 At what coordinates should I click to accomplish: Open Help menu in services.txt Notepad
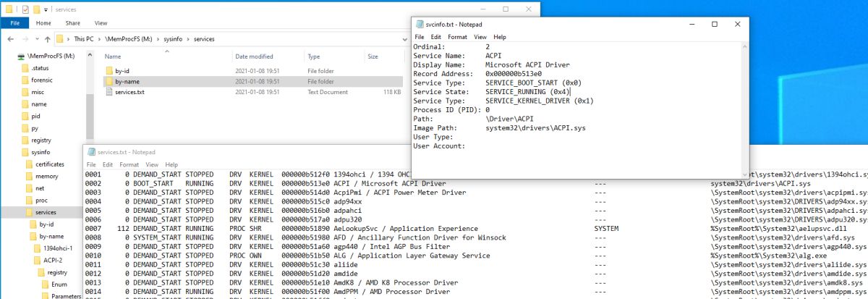tap(172, 164)
